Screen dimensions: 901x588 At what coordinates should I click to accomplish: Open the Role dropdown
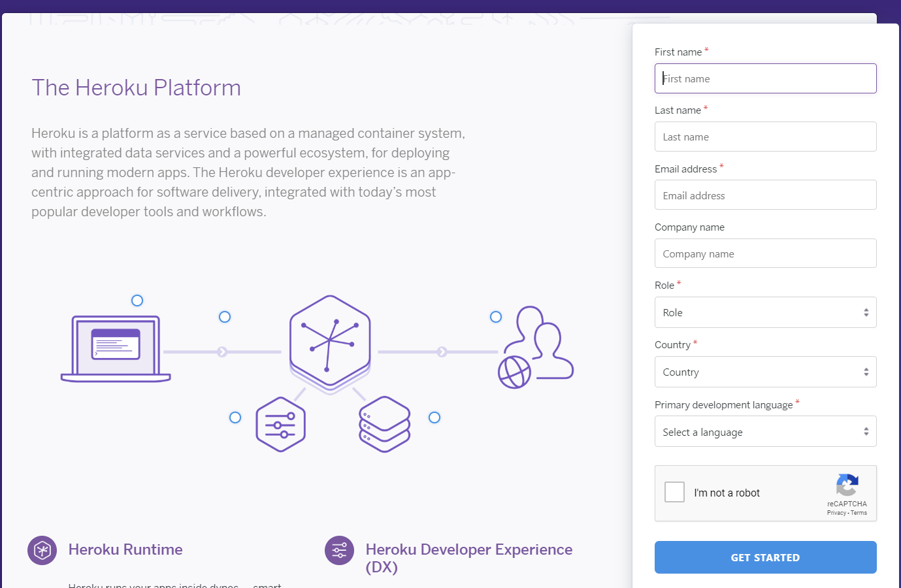click(766, 312)
